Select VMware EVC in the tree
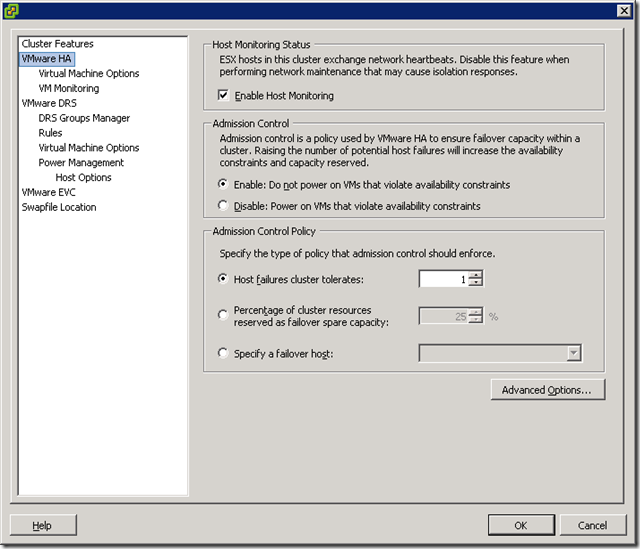The image size is (640, 549). click(49, 192)
